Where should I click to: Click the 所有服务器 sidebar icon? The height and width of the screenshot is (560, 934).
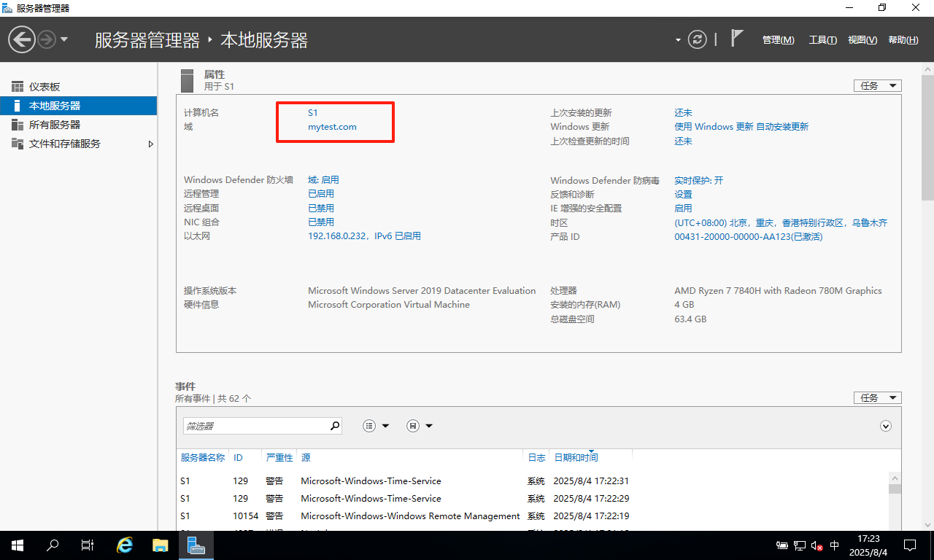click(18, 125)
